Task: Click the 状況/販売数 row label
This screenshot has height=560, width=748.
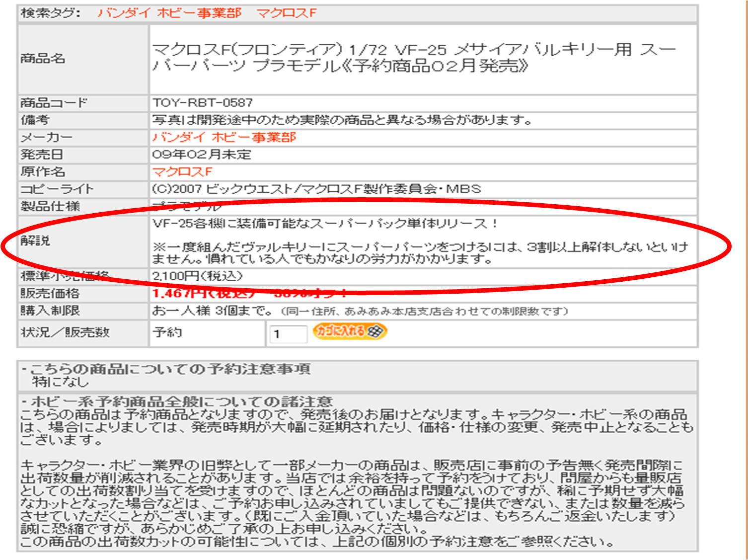Action: coord(65,332)
